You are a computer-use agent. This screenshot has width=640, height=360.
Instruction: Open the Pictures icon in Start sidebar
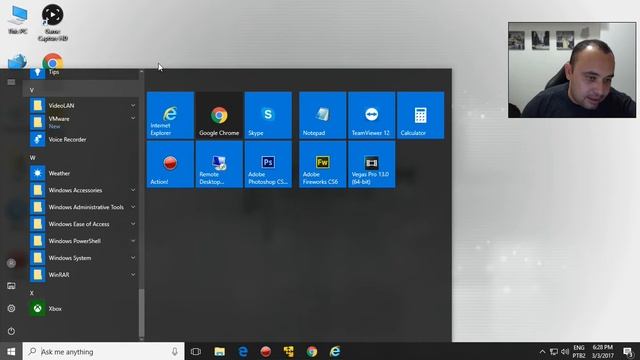(x=11, y=286)
